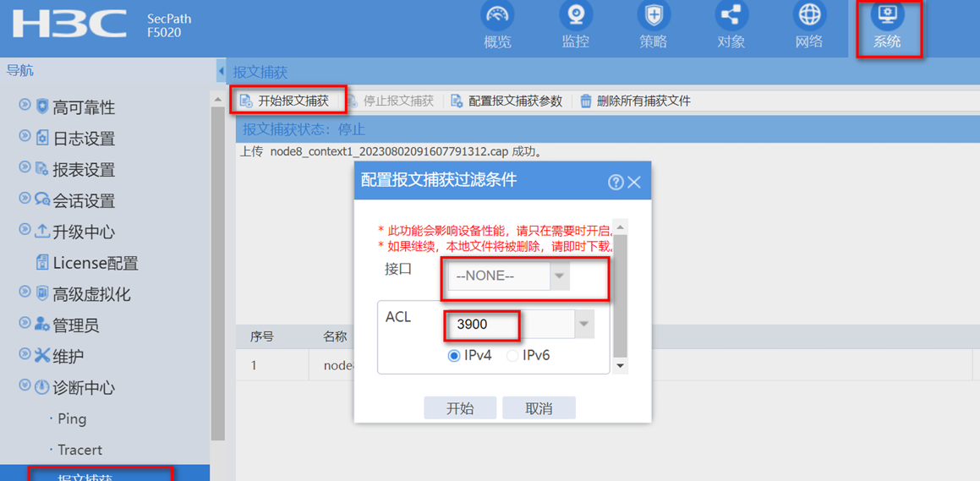This screenshot has width=980, height=481.
Task: Click the ACL 3900 input field
Action: coord(509,324)
